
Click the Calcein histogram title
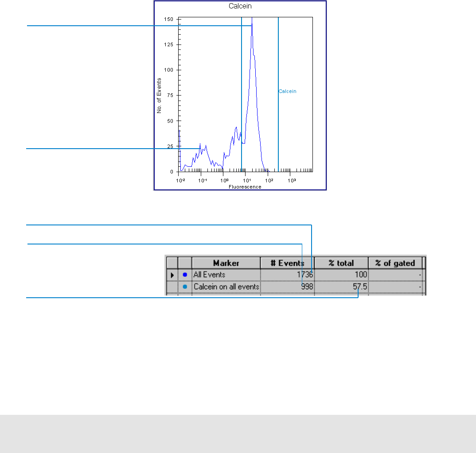click(x=240, y=6)
